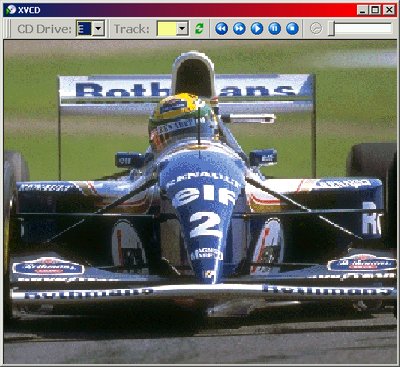Fast forward the video playback
Screen dimensions: 400x367
(x=239, y=29)
